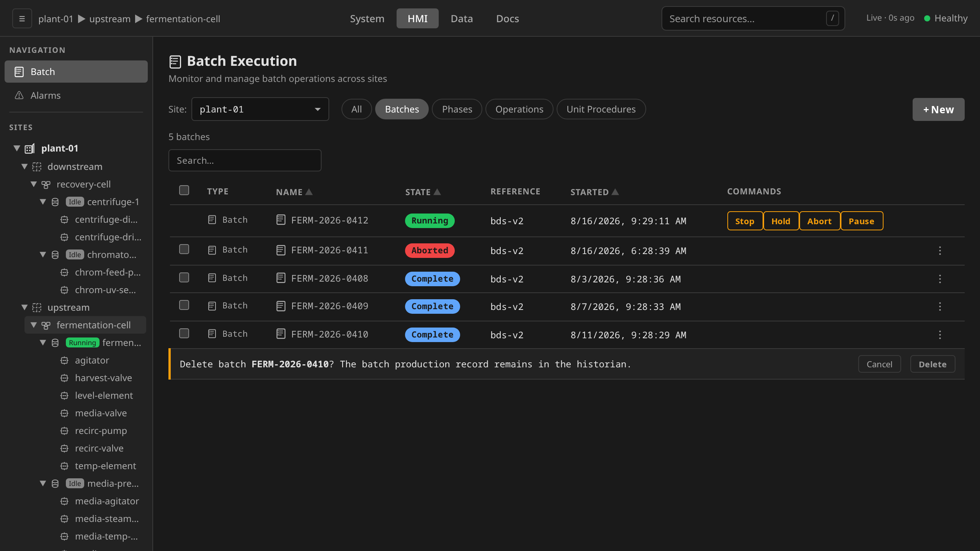Open row menu for FERM-2026-0410
The height and width of the screenshot is (551, 980).
pyautogui.click(x=940, y=335)
